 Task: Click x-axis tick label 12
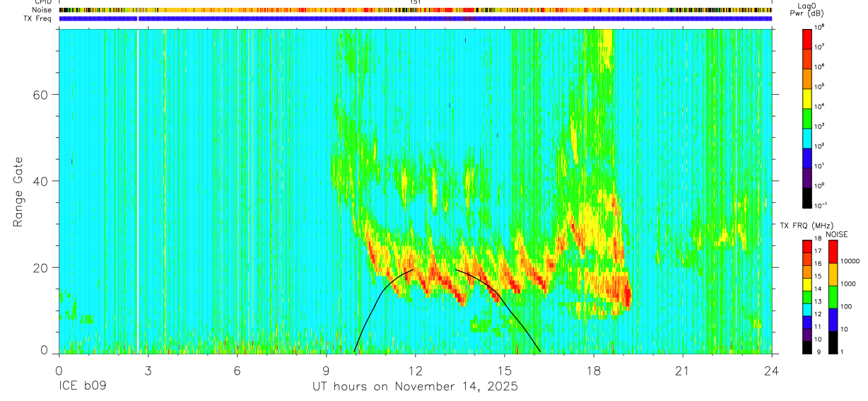point(416,371)
